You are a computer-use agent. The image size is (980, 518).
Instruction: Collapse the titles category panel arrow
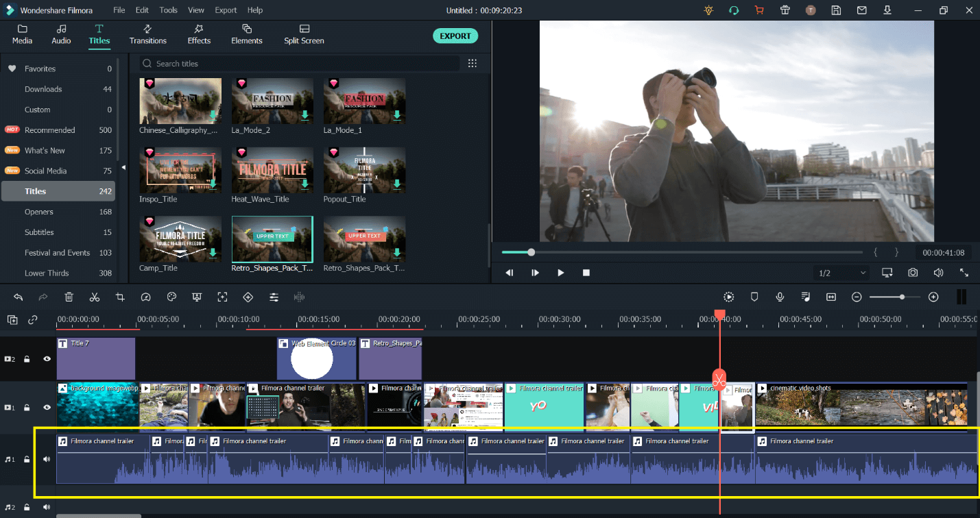(x=124, y=167)
